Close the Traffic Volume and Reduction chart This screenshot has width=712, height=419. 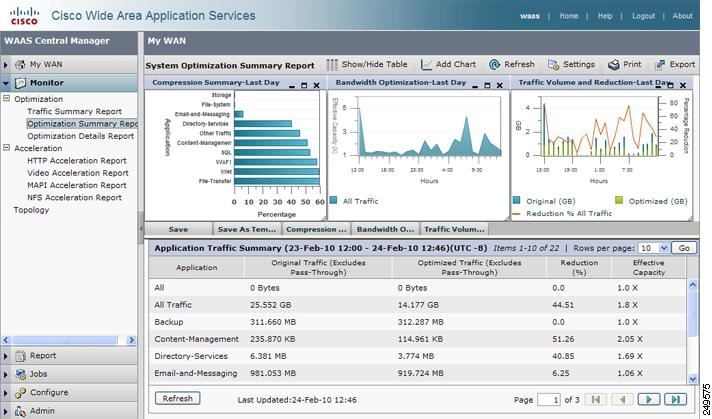tap(682, 85)
